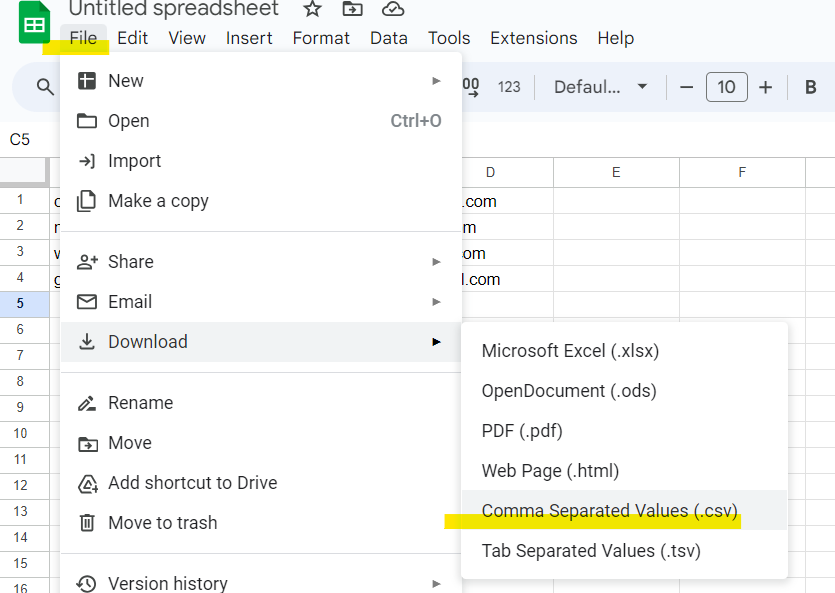Select Make a copy
835x593 pixels.
coord(261,201)
